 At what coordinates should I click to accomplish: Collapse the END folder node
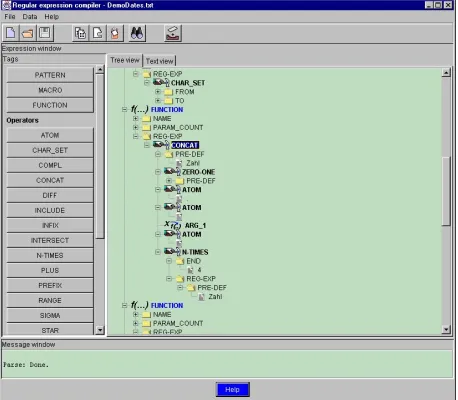pyautogui.click(x=169, y=261)
